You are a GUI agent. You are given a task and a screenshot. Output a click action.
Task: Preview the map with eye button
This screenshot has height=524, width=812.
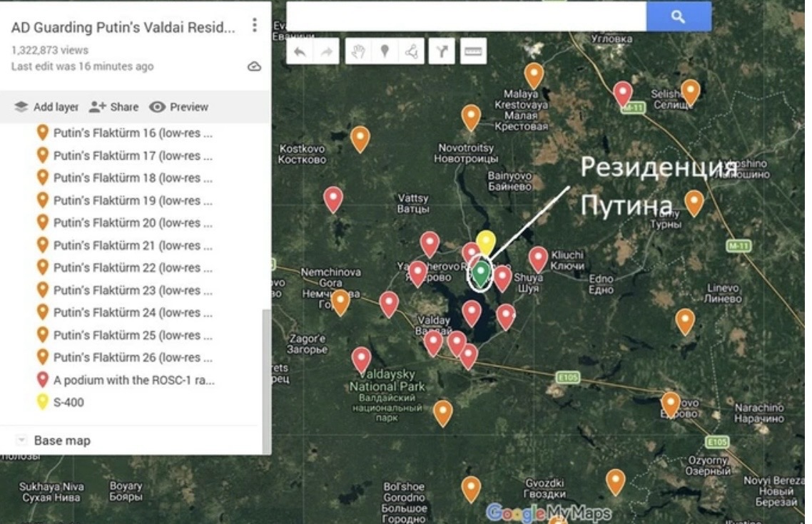point(179,107)
